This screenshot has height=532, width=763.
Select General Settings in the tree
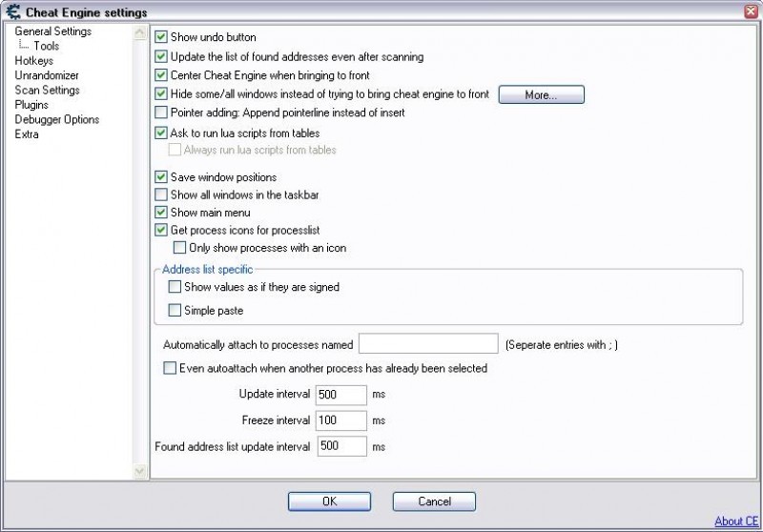(x=53, y=31)
